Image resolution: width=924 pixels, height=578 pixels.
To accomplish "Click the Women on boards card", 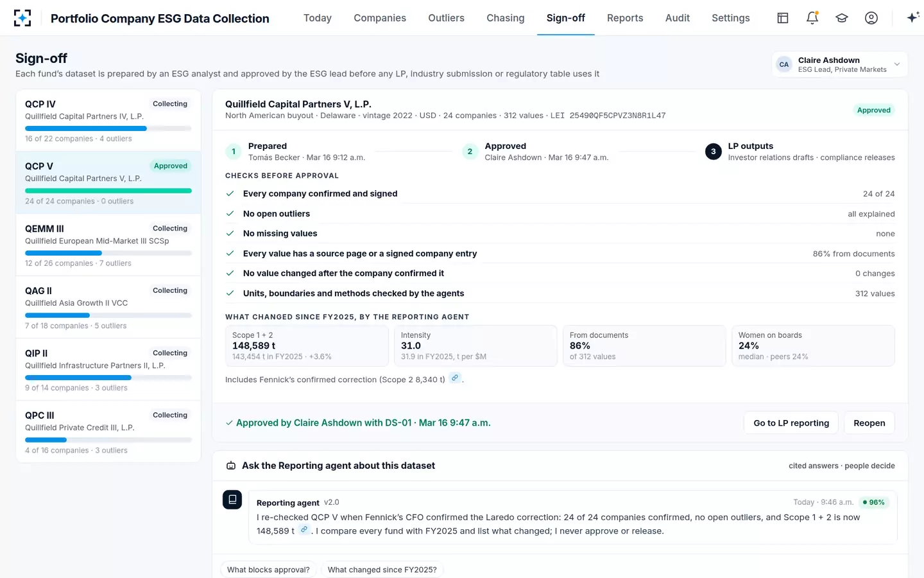I will coord(813,346).
